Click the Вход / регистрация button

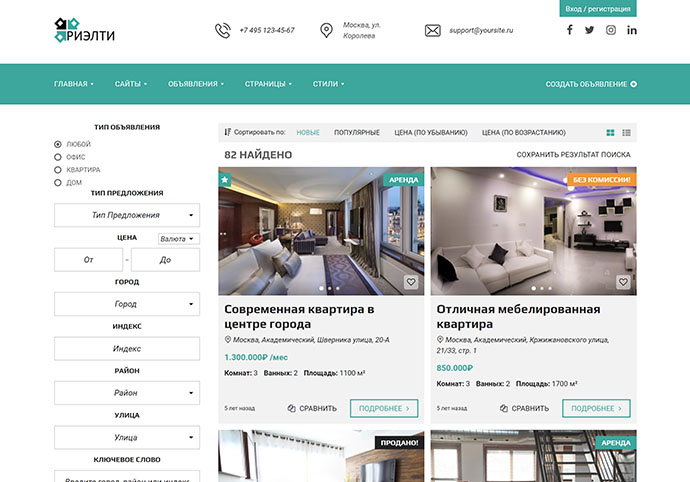pos(598,8)
